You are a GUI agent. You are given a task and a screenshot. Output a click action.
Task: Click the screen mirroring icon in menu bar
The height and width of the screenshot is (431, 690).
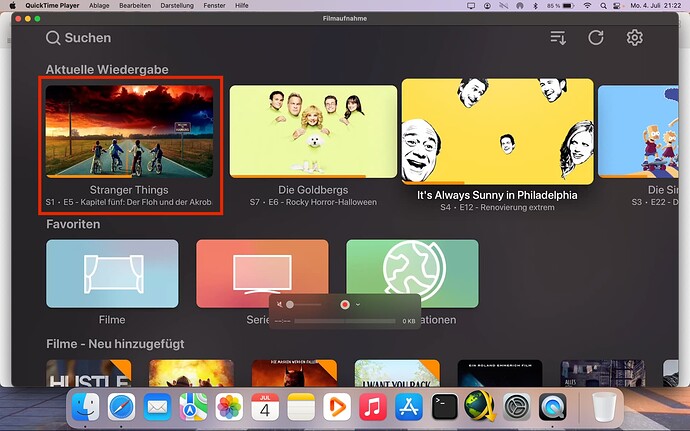point(471,6)
